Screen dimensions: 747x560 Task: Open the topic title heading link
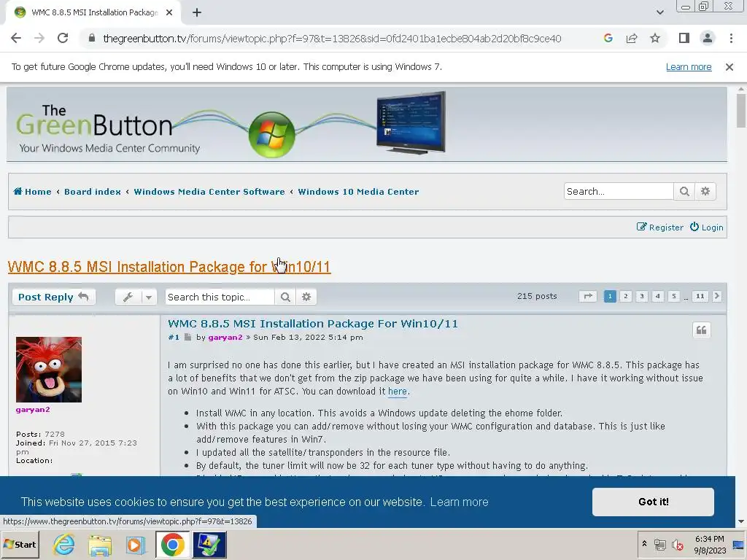coord(169,267)
